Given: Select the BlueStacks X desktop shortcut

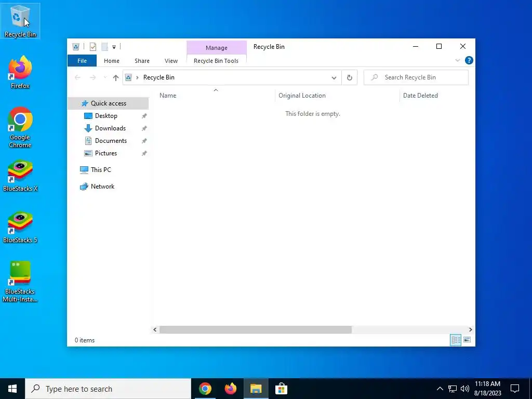Looking at the screenshot, I should (x=20, y=176).
